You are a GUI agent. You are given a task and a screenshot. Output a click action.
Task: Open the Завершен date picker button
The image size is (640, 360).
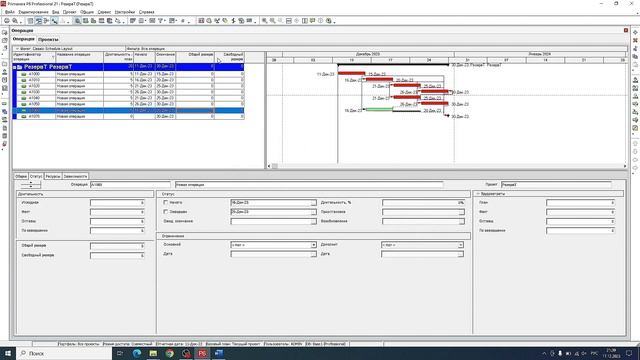point(313,212)
